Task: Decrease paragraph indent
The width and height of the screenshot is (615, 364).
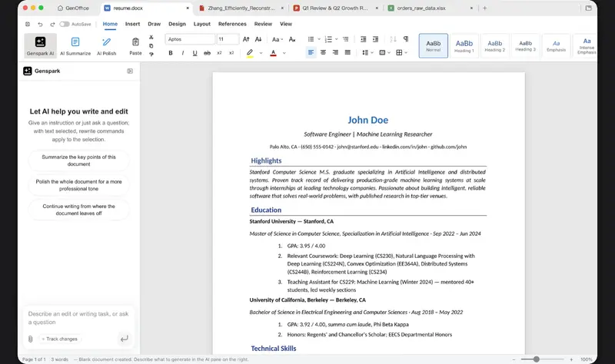Action: click(363, 39)
